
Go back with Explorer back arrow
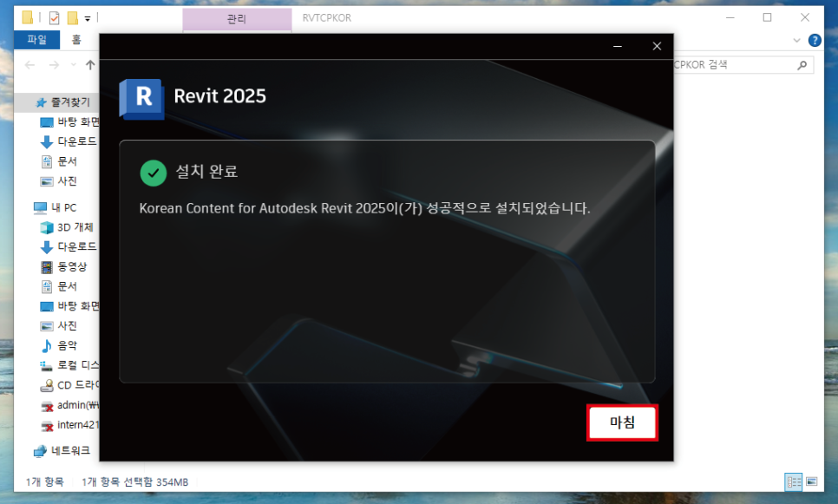click(29, 65)
